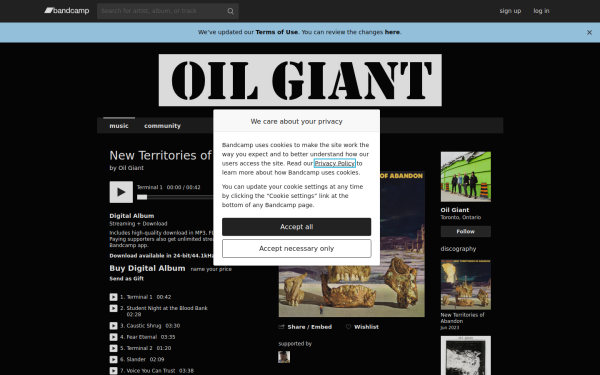Screen dimensions: 600x375
Task: Click the "Digital Album" heading
Action: click(x=132, y=216)
